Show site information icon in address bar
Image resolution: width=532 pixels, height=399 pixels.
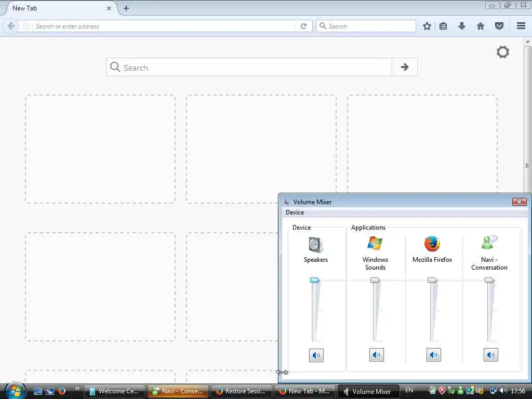[26, 26]
